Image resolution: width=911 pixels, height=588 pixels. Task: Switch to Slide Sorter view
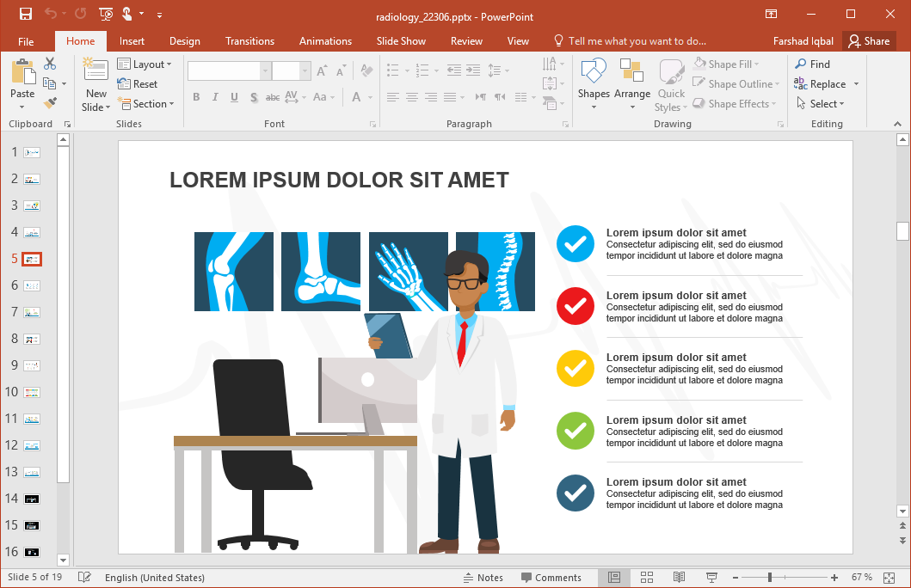[x=647, y=577]
